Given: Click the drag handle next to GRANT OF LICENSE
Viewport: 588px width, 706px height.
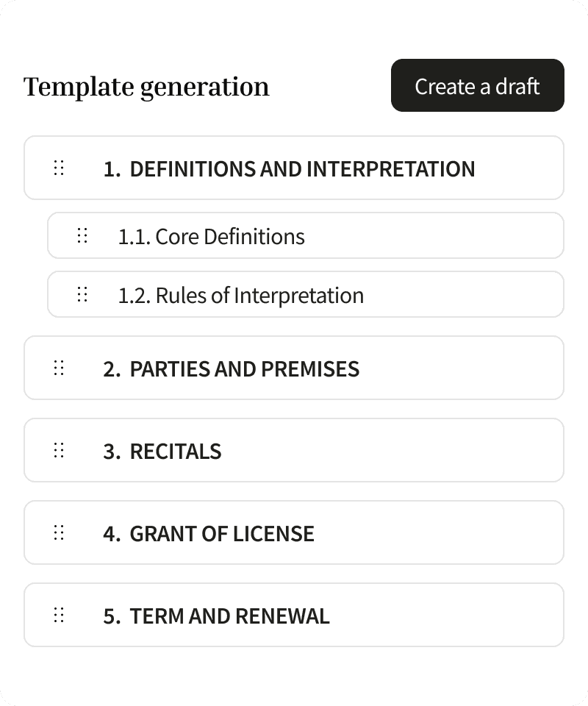Looking at the screenshot, I should coord(59,532).
